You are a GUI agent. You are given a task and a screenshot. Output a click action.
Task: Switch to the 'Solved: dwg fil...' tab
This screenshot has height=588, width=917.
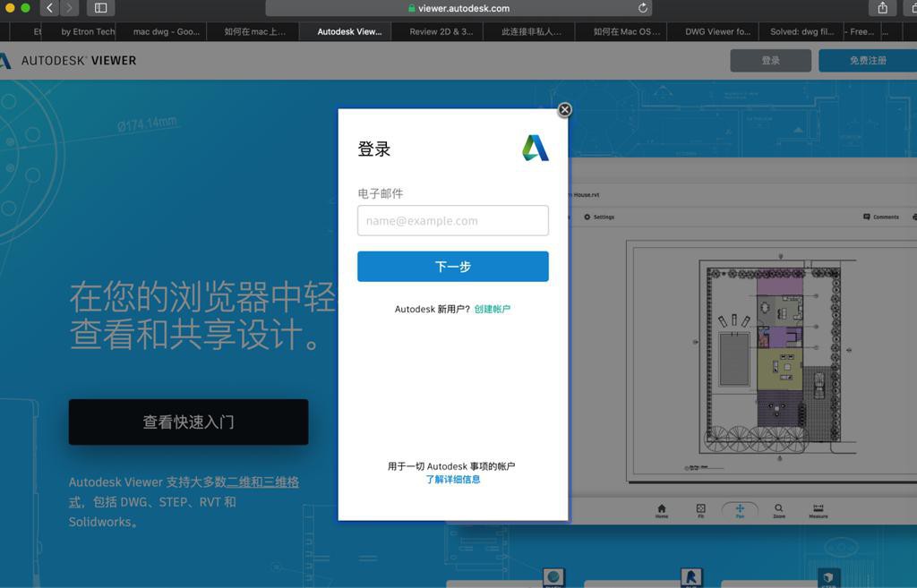point(801,31)
